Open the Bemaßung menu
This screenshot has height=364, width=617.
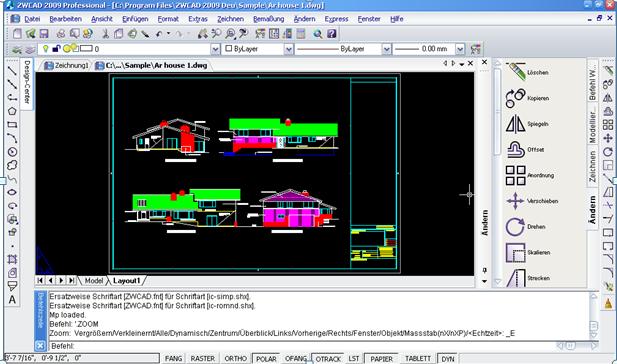tap(268, 19)
